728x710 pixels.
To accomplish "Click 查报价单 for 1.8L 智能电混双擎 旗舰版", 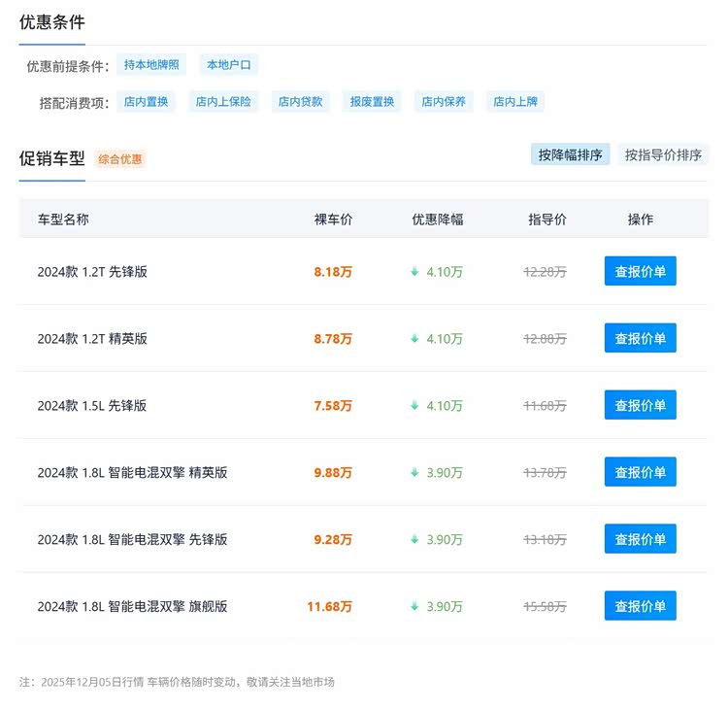I will pyautogui.click(x=640, y=606).
